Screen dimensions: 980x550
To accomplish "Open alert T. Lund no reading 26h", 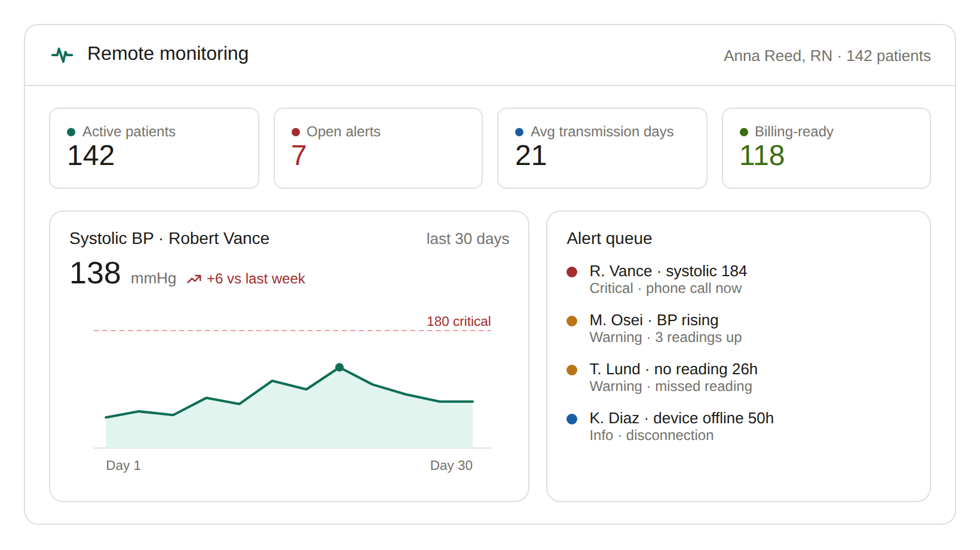I will (739, 378).
